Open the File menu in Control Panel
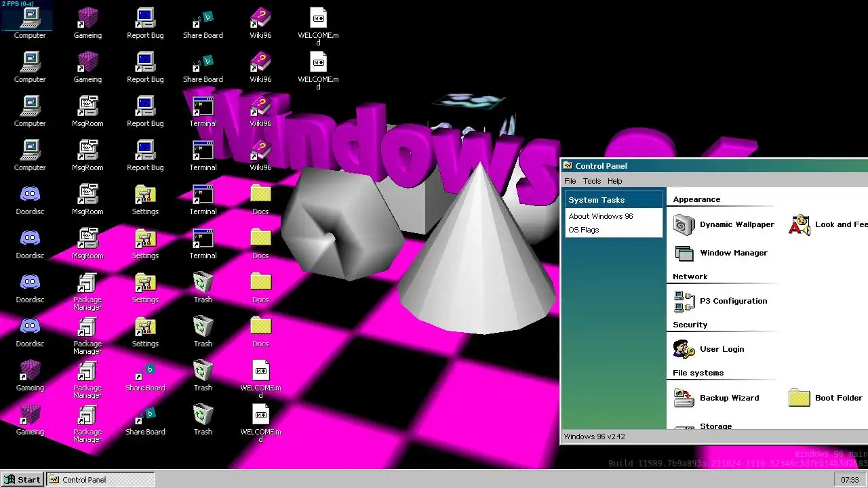Screen dimensions: 868x488 point(570,181)
